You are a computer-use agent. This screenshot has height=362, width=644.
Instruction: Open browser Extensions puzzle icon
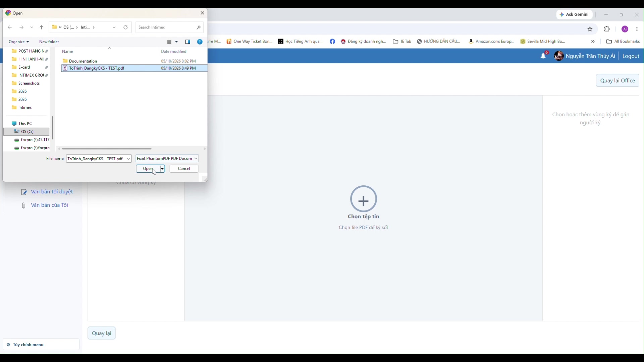tap(607, 29)
